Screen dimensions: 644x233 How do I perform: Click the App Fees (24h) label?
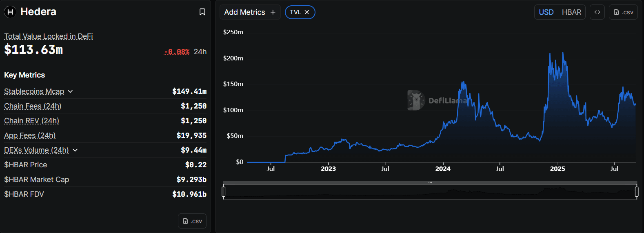[30, 135]
